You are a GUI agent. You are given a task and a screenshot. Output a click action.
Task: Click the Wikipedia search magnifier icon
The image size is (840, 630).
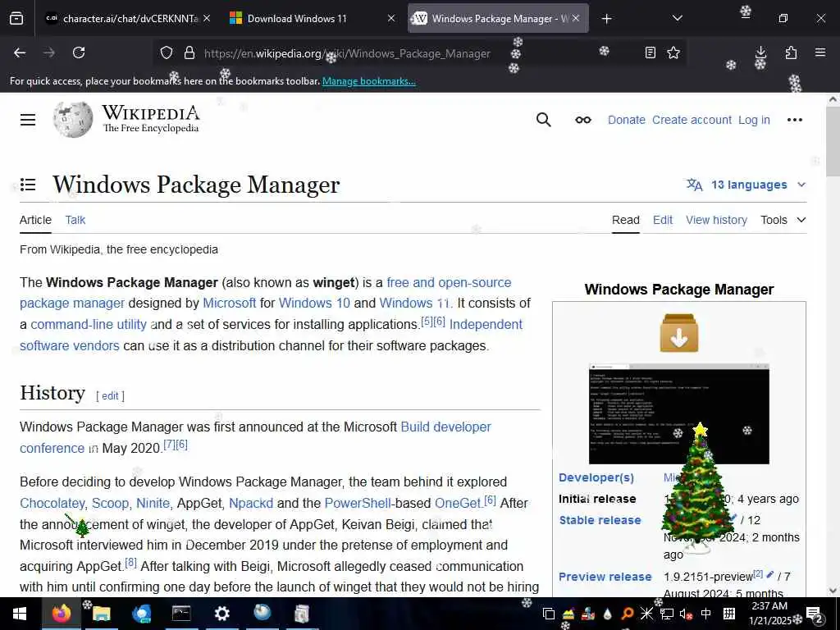(544, 120)
